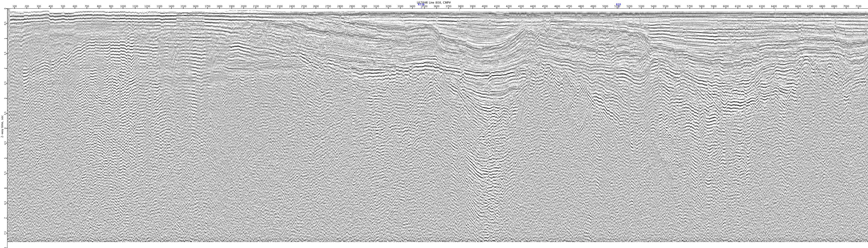Click the 'L678AR Line 808, CMP#' title

point(434,2)
